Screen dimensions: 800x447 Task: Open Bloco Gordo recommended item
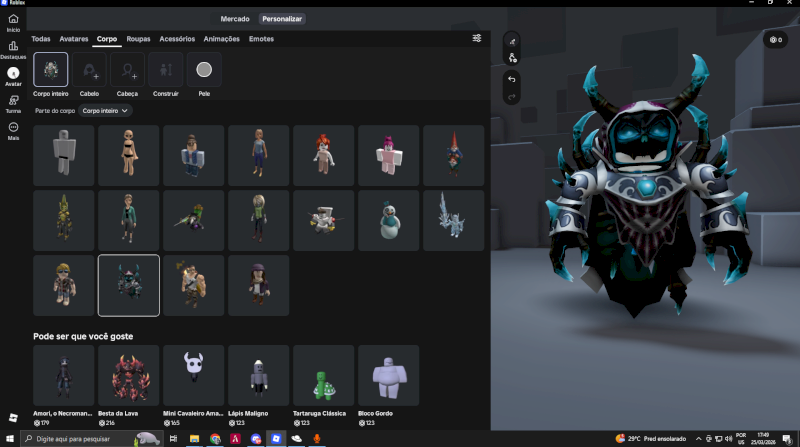tap(388, 376)
